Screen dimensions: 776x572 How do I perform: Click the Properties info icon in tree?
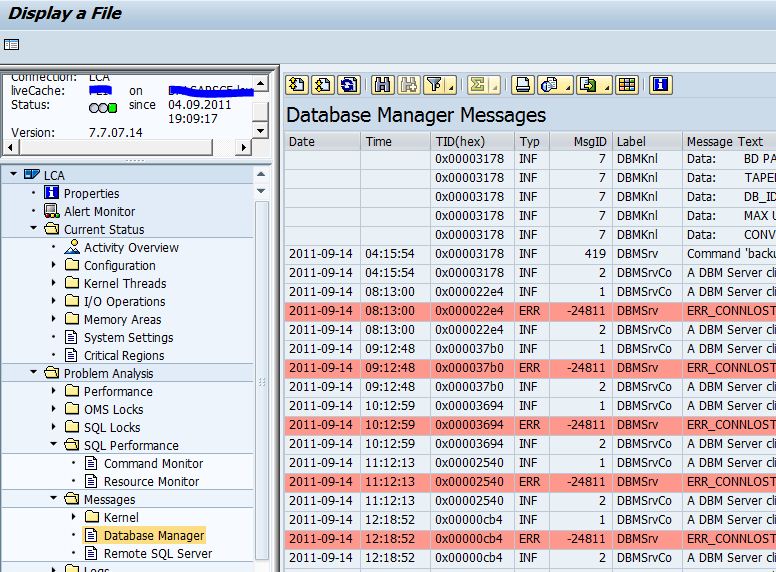51,193
